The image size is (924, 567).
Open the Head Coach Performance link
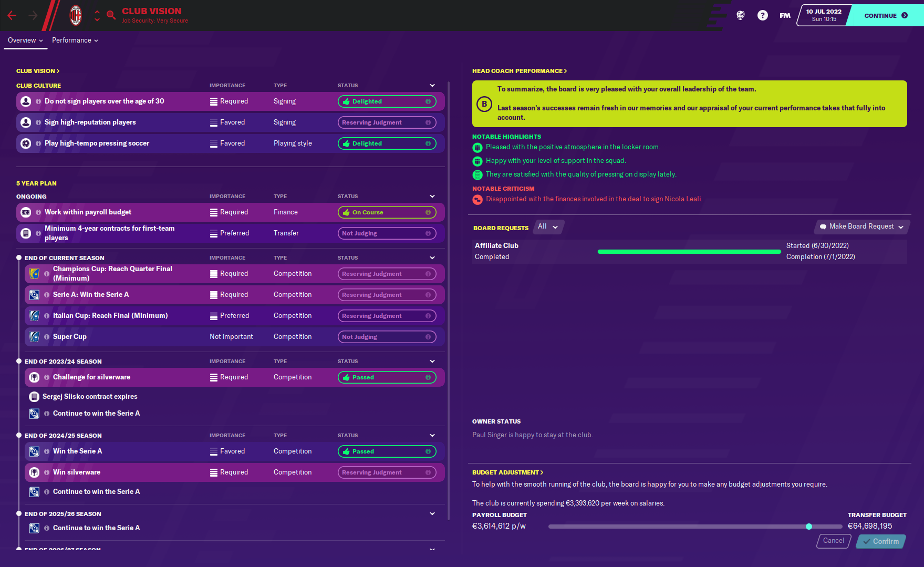(519, 71)
